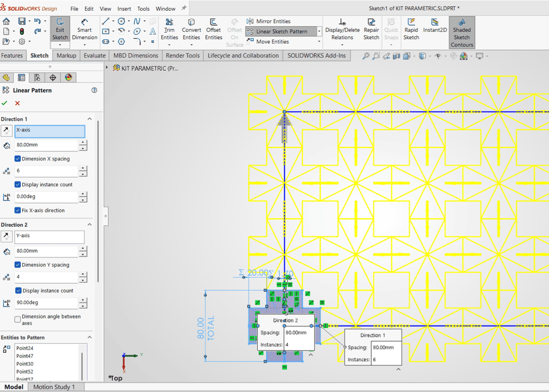Open the Trim Entities dropdown arrow
The width and height of the screenshot is (549, 392).
click(x=169, y=45)
